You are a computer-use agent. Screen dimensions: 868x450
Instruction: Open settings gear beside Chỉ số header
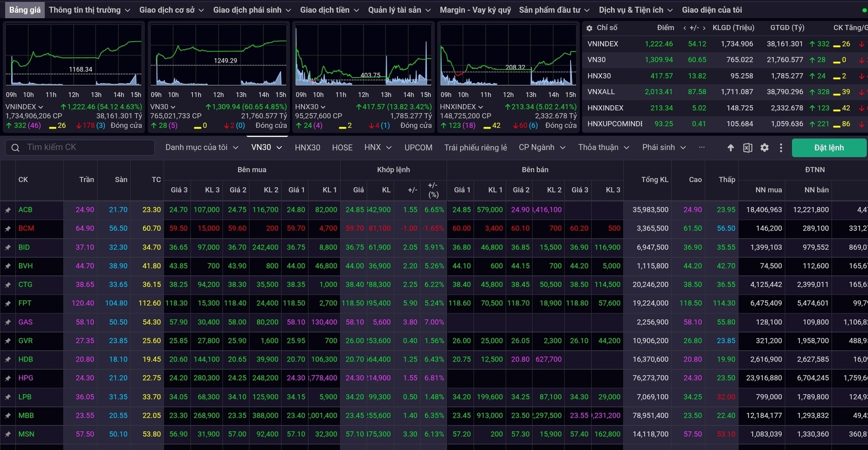589,28
